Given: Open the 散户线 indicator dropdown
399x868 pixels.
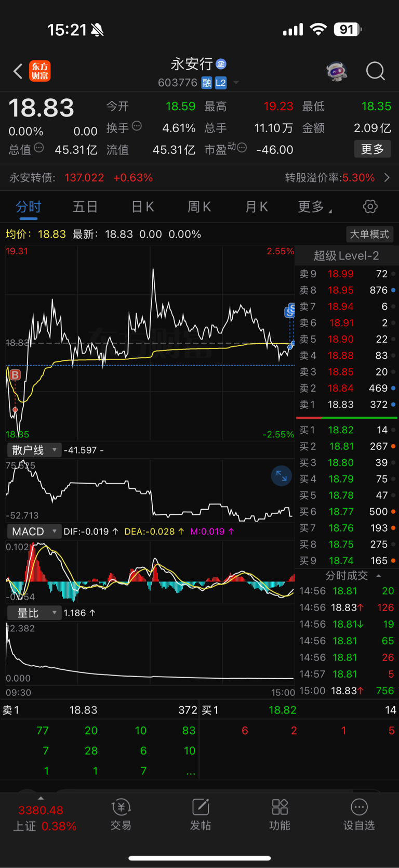Looking at the screenshot, I should [x=34, y=450].
